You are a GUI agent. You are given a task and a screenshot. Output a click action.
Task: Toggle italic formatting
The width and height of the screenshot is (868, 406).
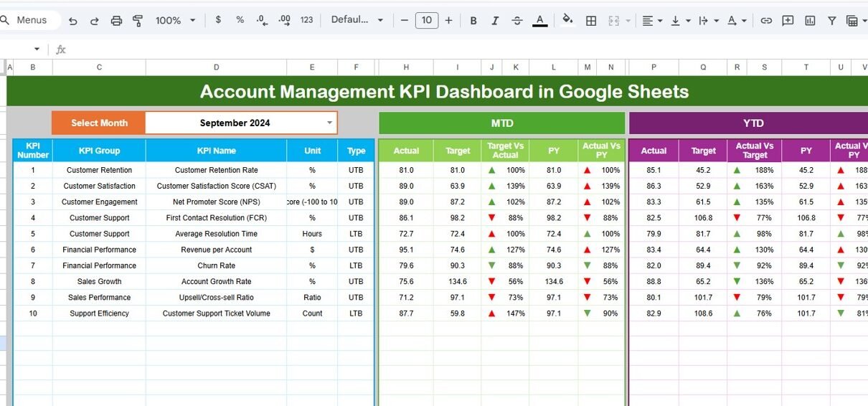coord(495,21)
